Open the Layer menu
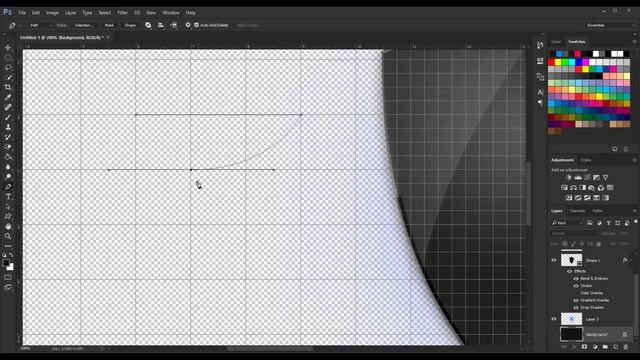This screenshot has height=360, width=640. point(71,13)
